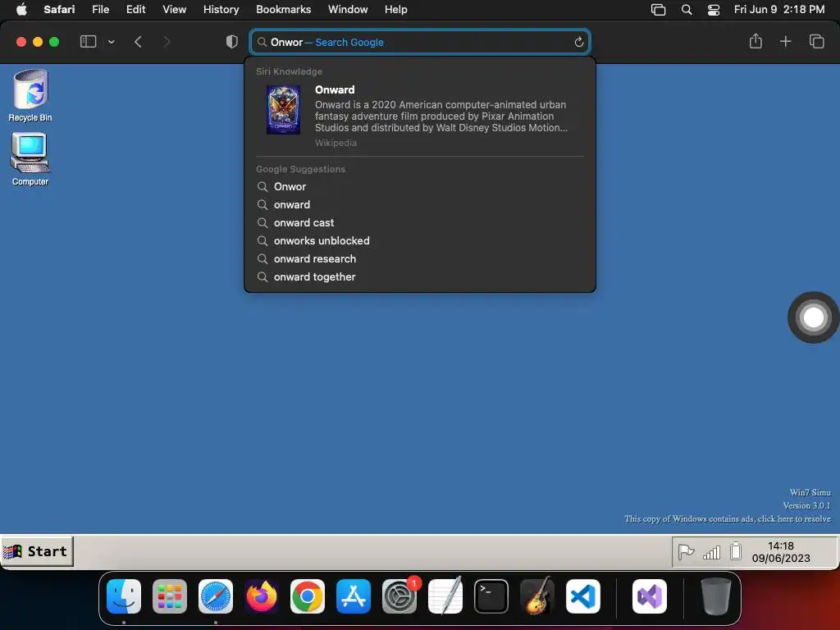Click the flag icon in Win7 tray
This screenshot has height=630, width=840.
(686, 551)
